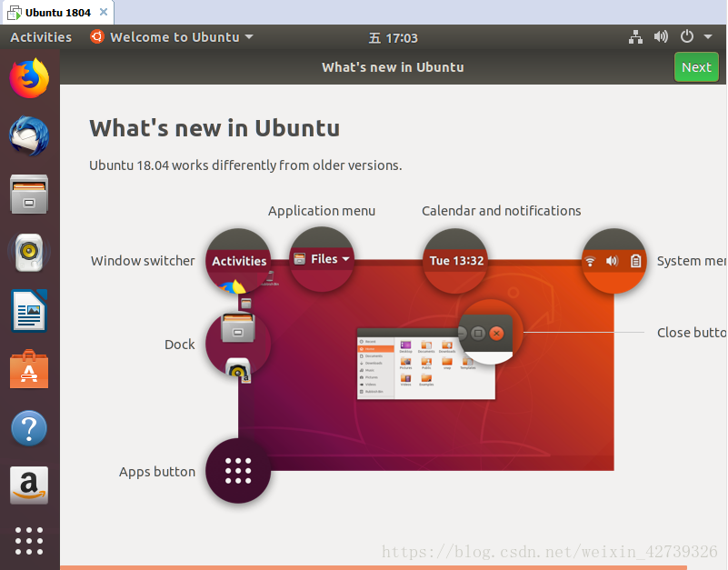Click the 'System menu' label
This screenshot has height=570, width=728.
pos(692,261)
